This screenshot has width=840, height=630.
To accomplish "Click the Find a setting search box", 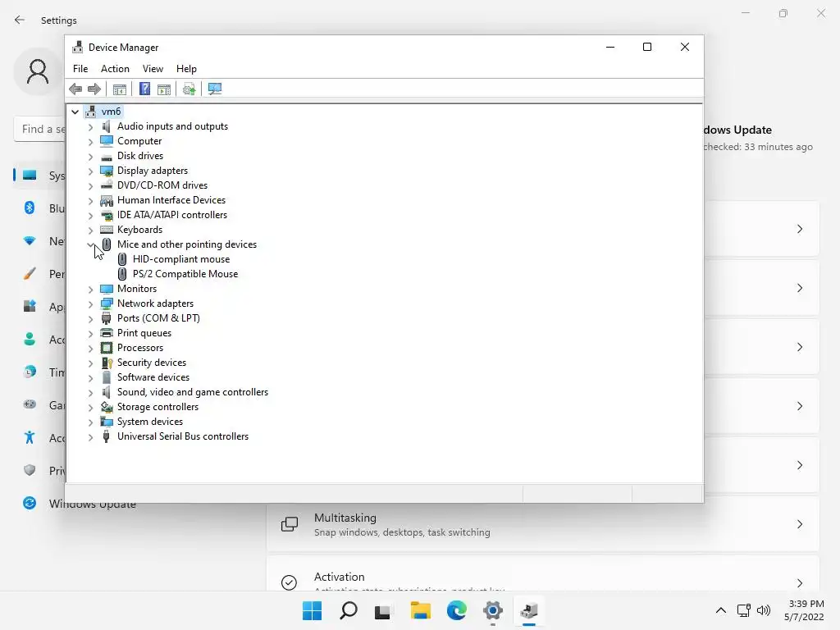I will [40, 129].
